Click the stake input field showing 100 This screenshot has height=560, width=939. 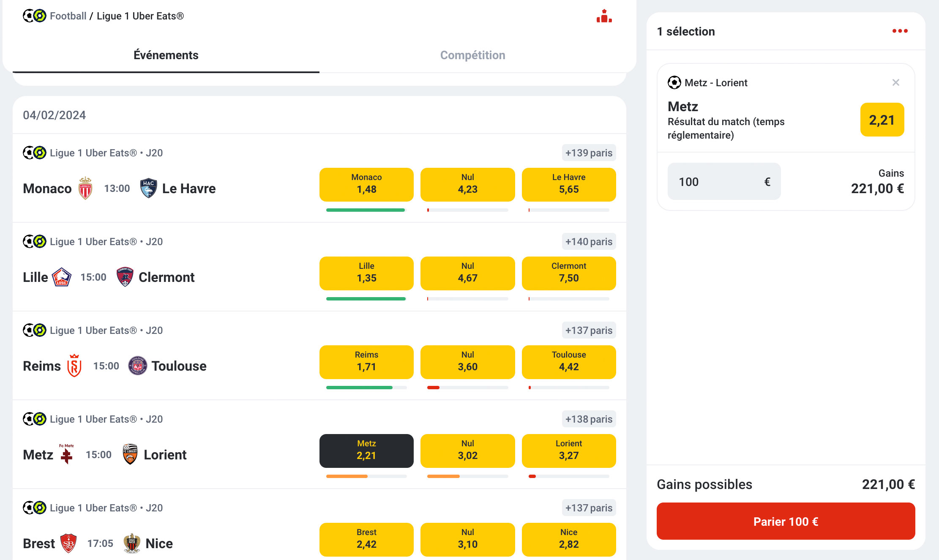click(x=724, y=181)
